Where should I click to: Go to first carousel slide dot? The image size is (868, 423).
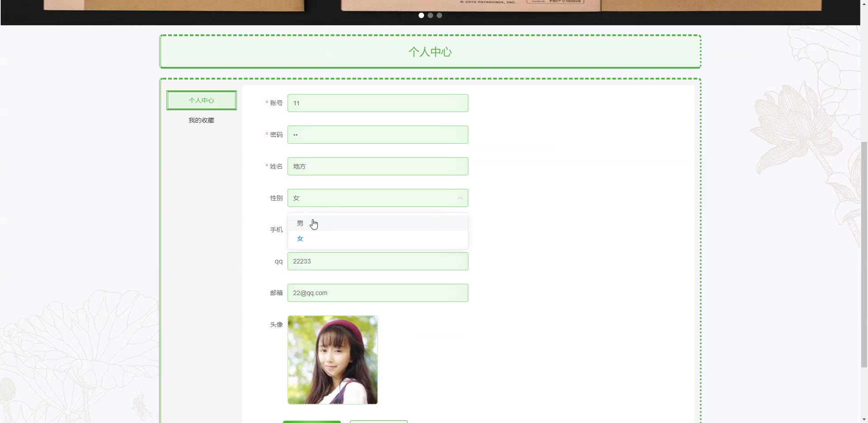click(421, 15)
